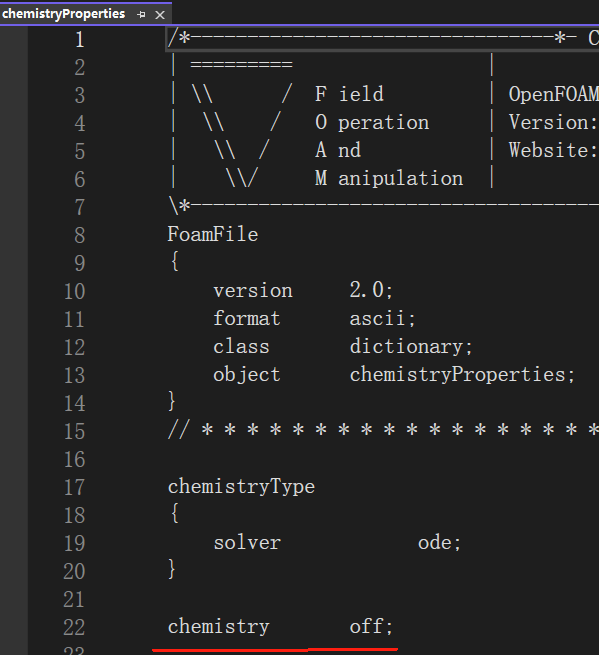The image size is (599, 655).
Task: Click the Manipulation text in banner
Action: pos(389,178)
